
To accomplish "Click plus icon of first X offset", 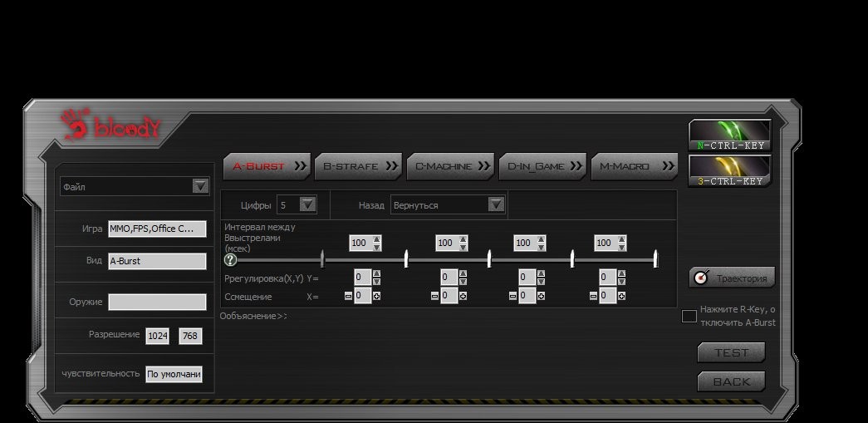I will click(376, 296).
